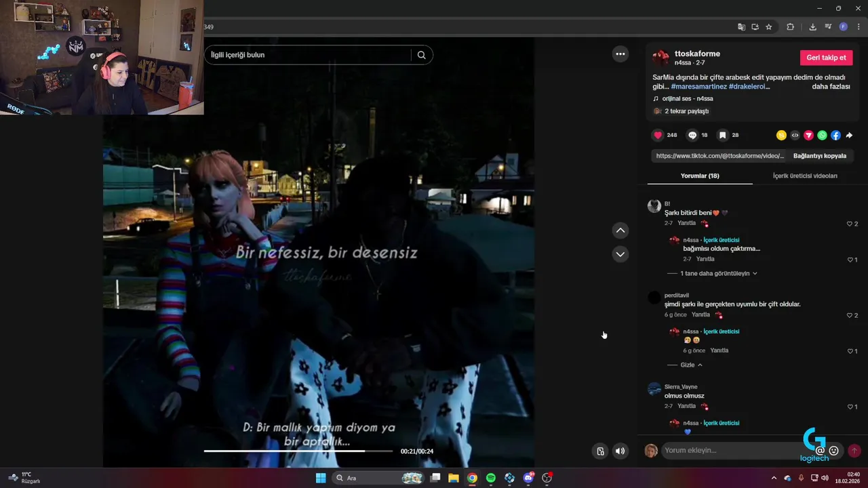Viewport: 868px width, 488px height.
Task: Open Chrome downloads icon
Action: 812,27
